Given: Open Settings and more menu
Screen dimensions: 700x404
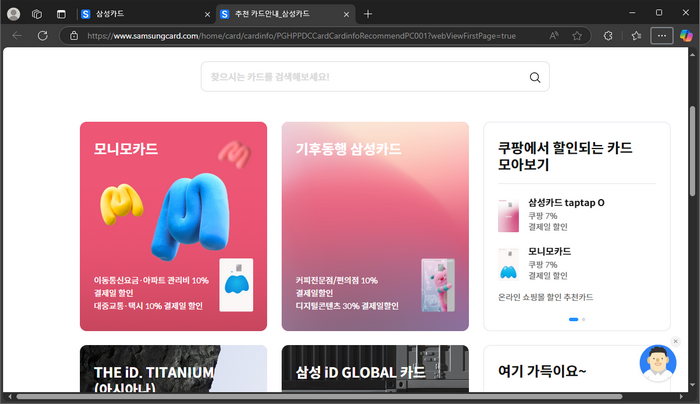Looking at the screenshot, I should (x=662, y=36).
